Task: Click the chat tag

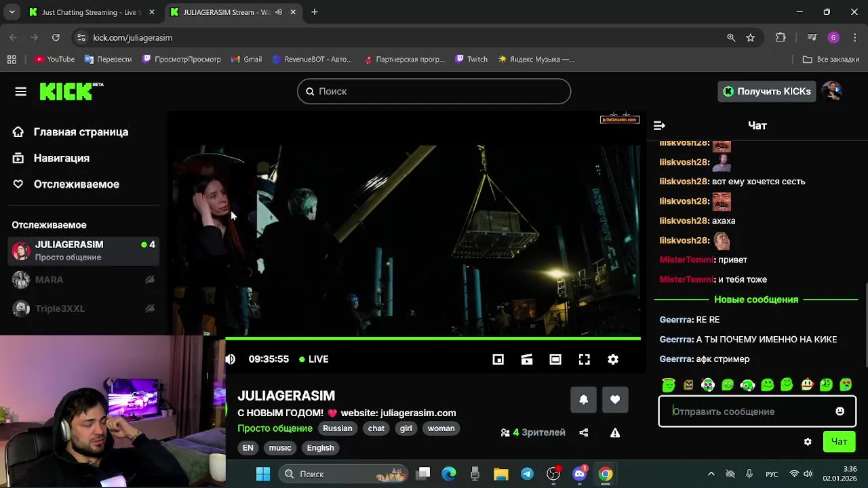Action: pyautogui.click(x=376, y=428)
